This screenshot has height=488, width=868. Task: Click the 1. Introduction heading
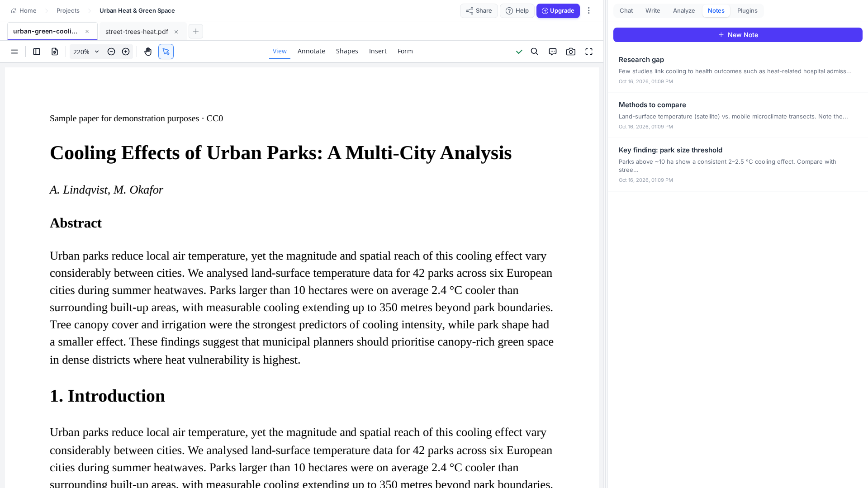[x=107, y=396]
